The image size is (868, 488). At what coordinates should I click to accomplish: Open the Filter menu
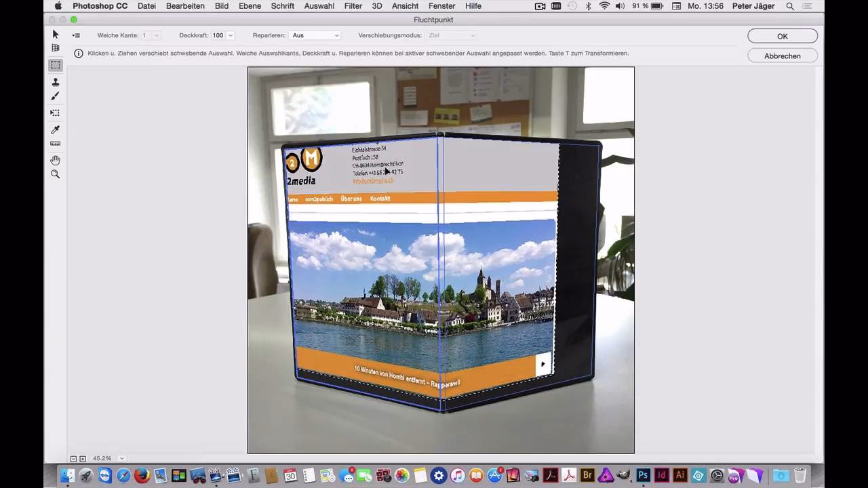point(353,6)
